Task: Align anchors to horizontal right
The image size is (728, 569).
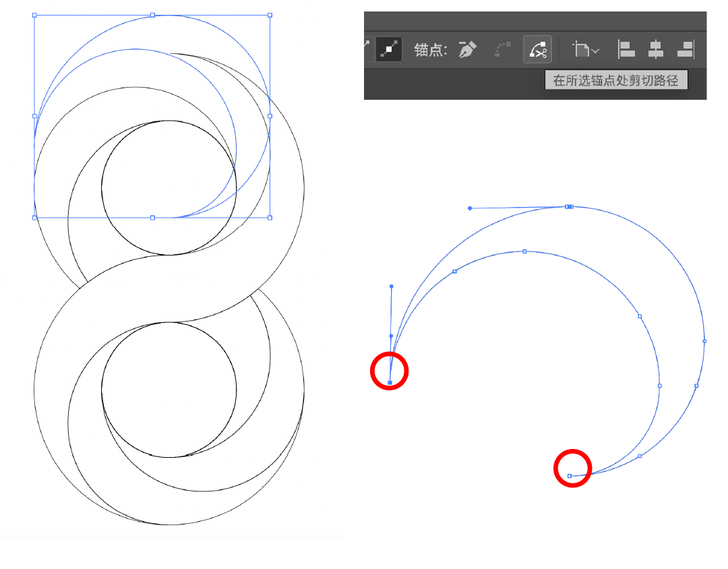Action: click(685, 49)
